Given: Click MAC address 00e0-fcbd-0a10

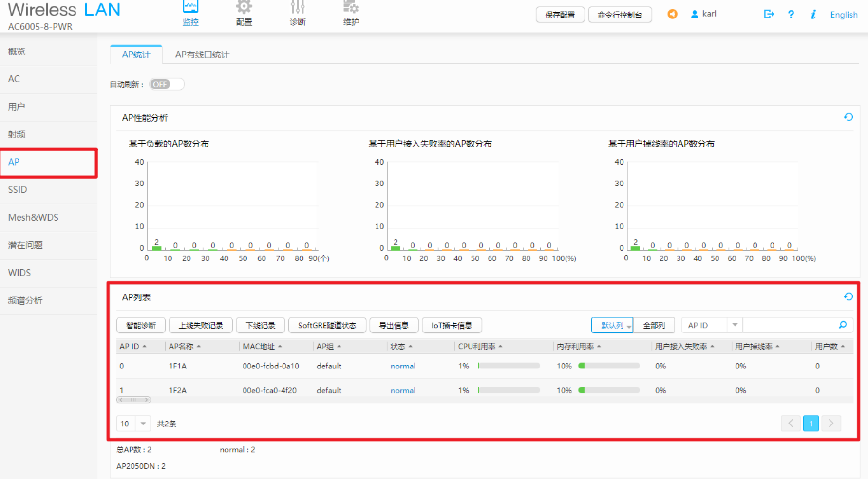Looking at the screenshot, I should 271,366.
